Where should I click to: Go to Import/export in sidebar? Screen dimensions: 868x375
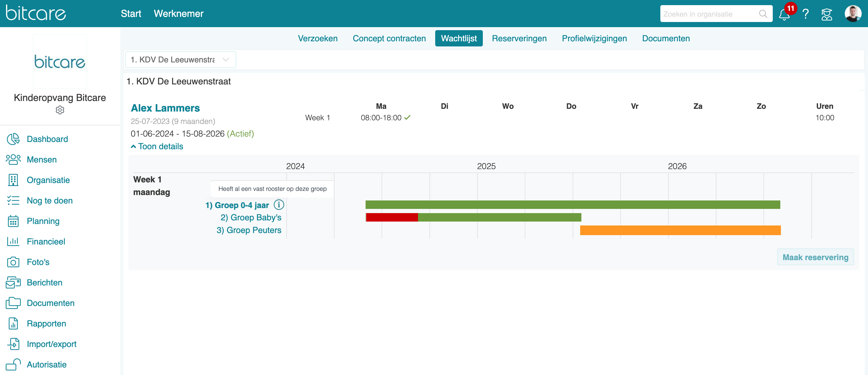(52, 344)
